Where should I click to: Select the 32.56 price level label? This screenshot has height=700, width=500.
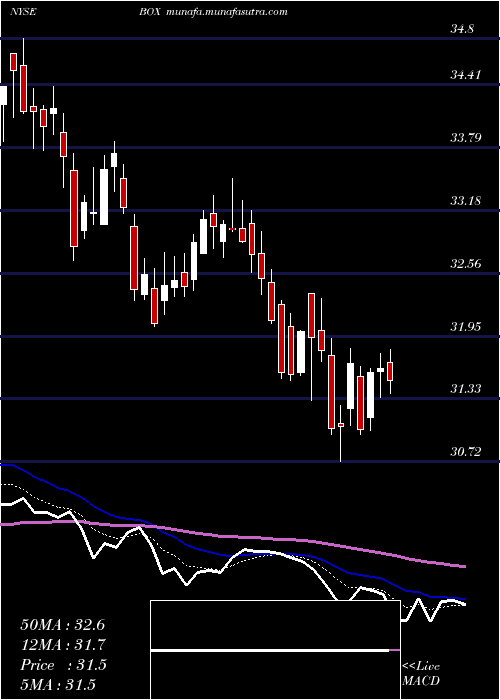[x=465, y=263]
